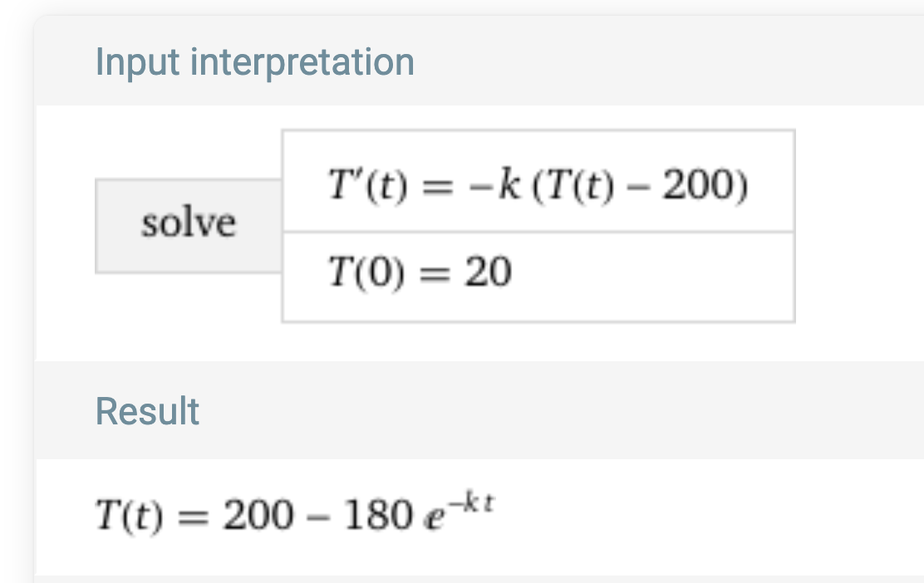Click the Result heading
The height and width of the screenshot is (583, 924).
click(x=147, y=411)
